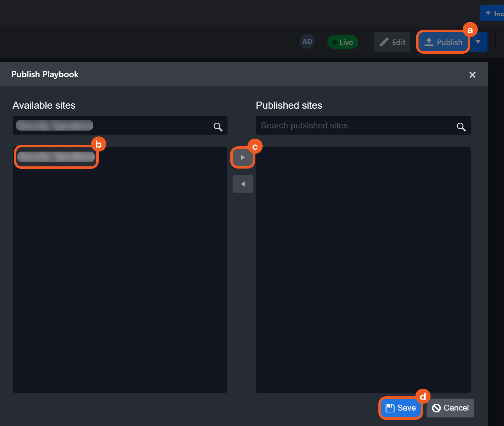Open the AD user avatar

307,41
